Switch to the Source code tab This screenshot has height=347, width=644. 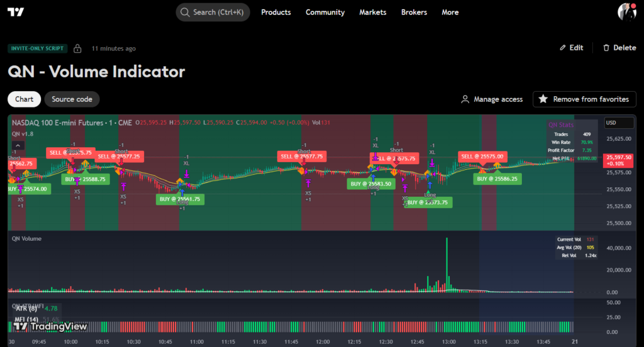(72, 99)
